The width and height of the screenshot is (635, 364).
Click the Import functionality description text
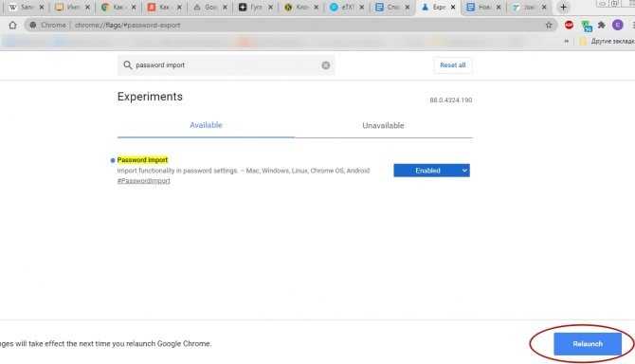pos(244,171)
